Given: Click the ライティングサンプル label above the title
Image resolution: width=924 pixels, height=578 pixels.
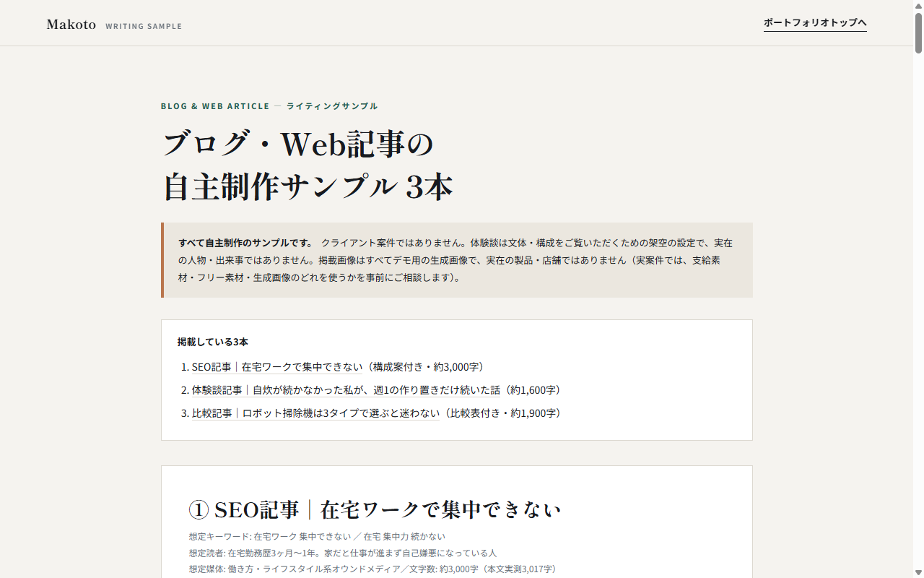Looking at the screenshot, I should pos(332,106).
